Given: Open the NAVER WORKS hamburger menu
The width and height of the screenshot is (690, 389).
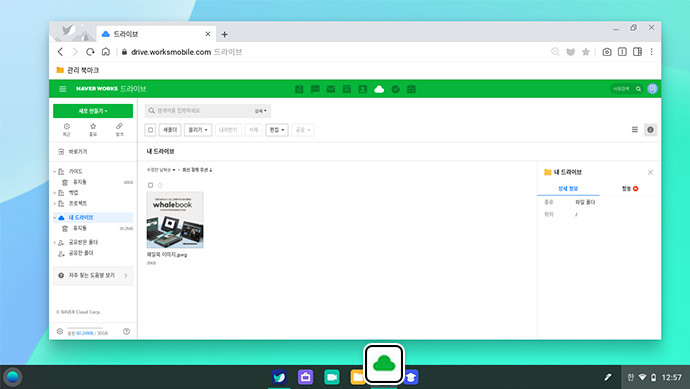Looking at the screenshot, I should point(62,89).
